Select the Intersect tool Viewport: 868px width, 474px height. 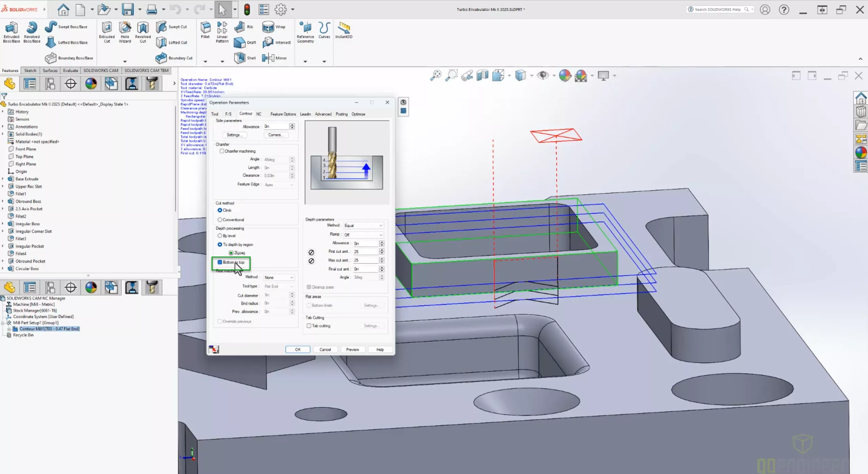(x=276, y=42)
